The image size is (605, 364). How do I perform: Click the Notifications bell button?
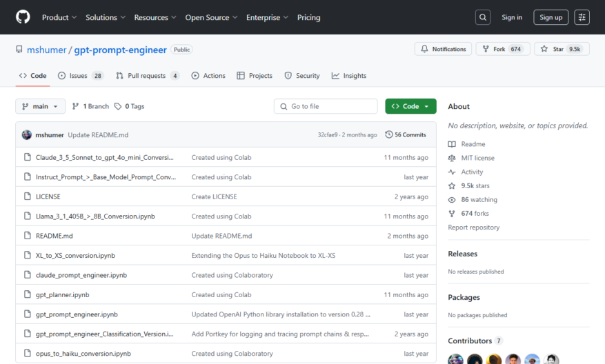click(x=443, y=49)
